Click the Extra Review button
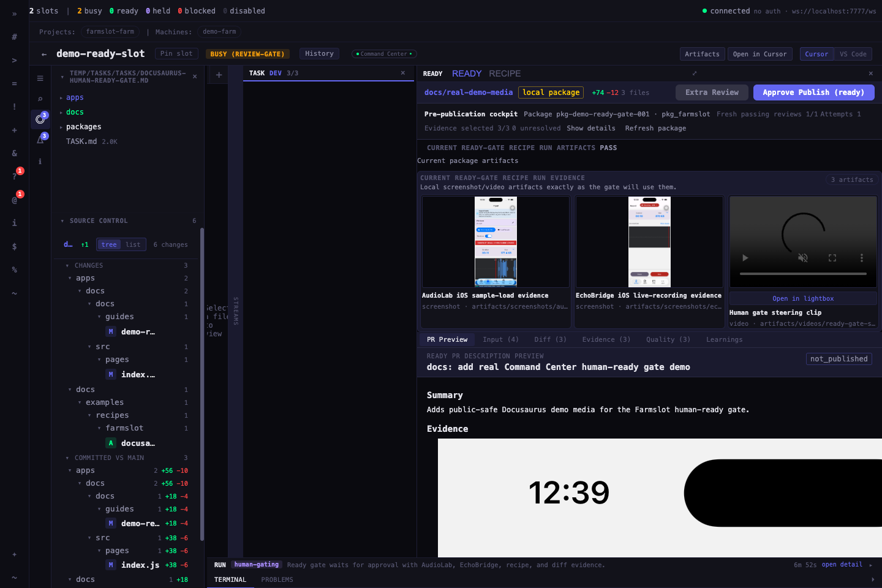The height and width of the screenshot is (588, 882). point(712,92)
